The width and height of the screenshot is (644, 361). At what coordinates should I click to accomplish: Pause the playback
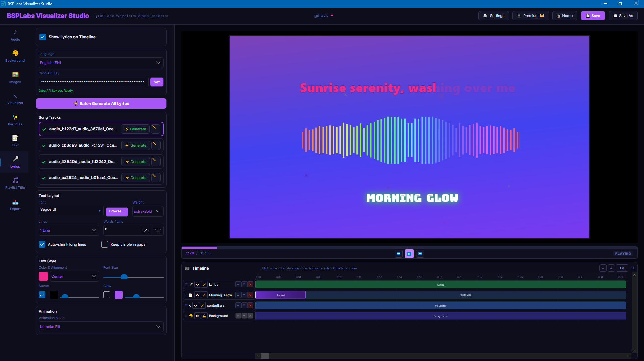pyautogui.click(x=409, y=254)
